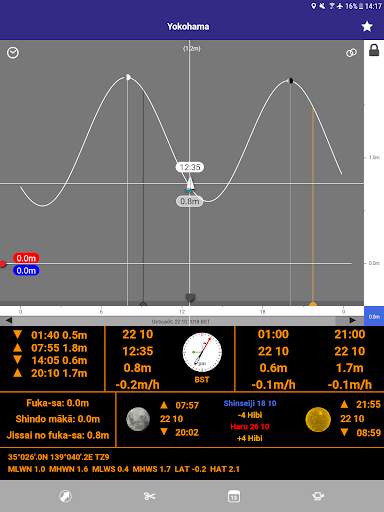Tap the location icon in status bar

tap(313, 6)
